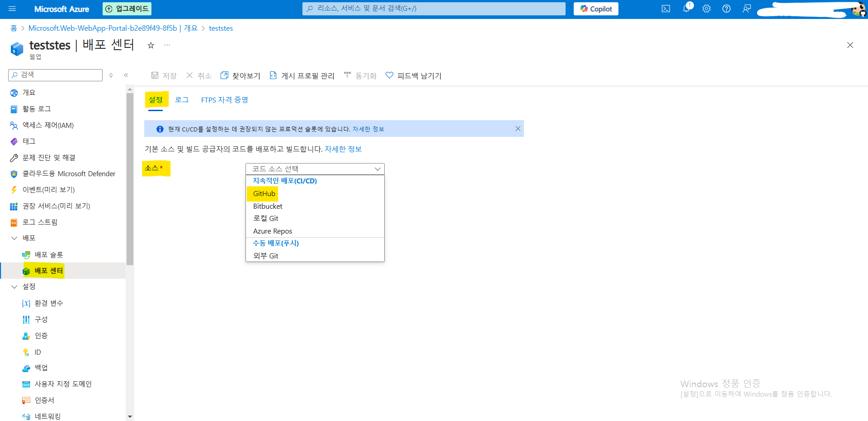This screenshot has height=421, width=868.
Task: Click the 취소 discard toolbar button
Action: [199, 75]
